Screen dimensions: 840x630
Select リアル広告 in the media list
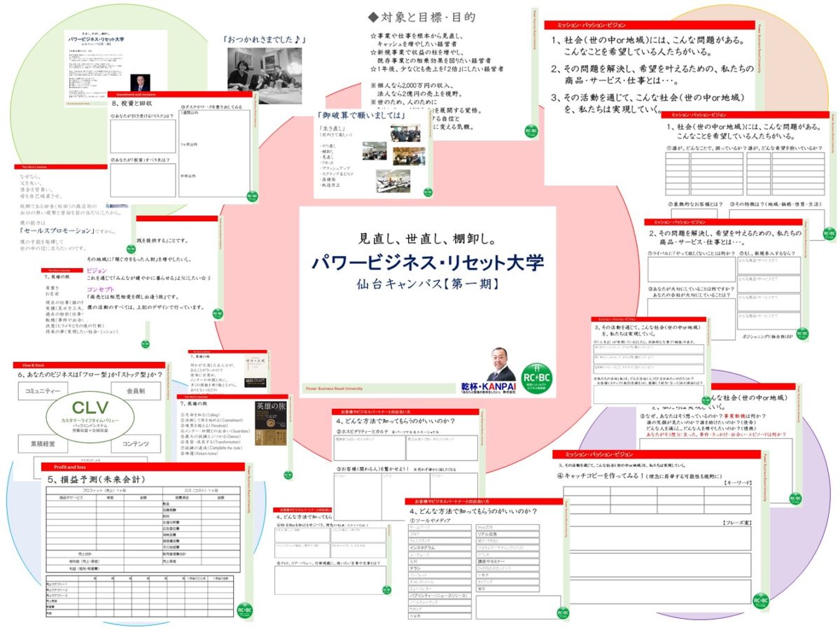point(507,533)
